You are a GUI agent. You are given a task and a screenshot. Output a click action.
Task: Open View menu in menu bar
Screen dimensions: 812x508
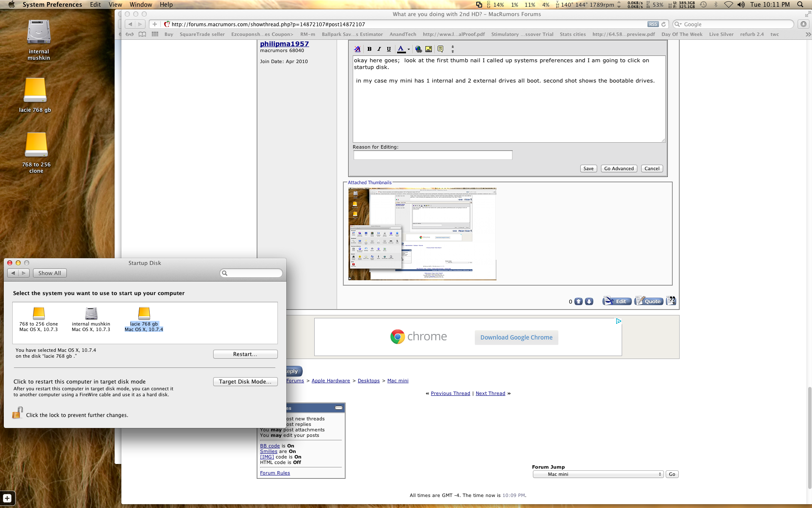115,5
